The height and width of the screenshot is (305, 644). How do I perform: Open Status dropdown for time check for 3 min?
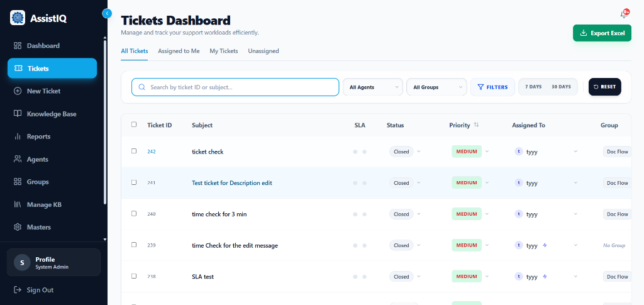pos(418,214)
